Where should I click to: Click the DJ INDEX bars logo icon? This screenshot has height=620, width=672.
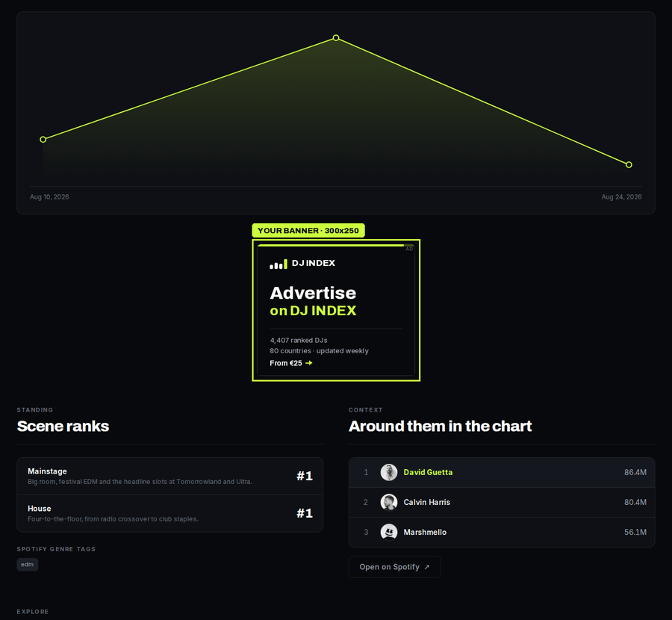point(279,264)
